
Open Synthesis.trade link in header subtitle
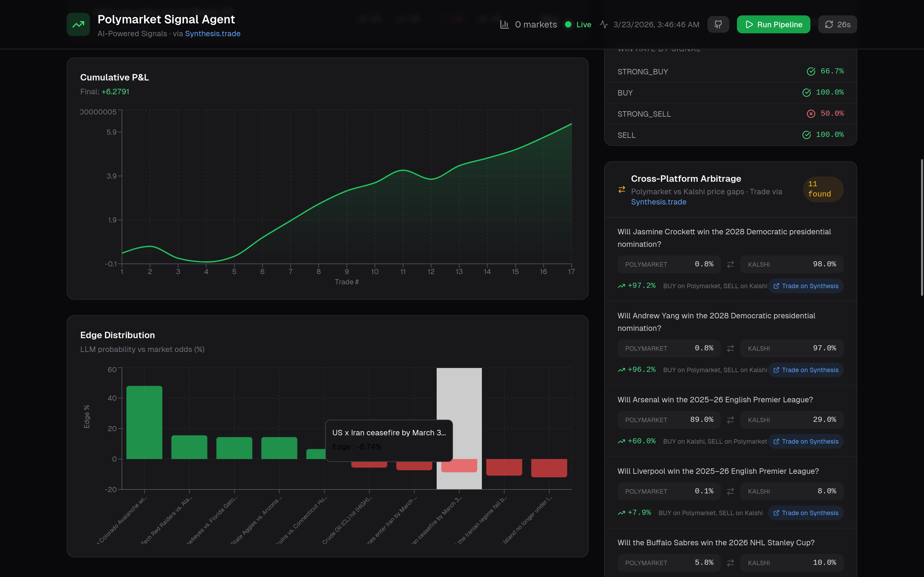(x=213, y=34)
